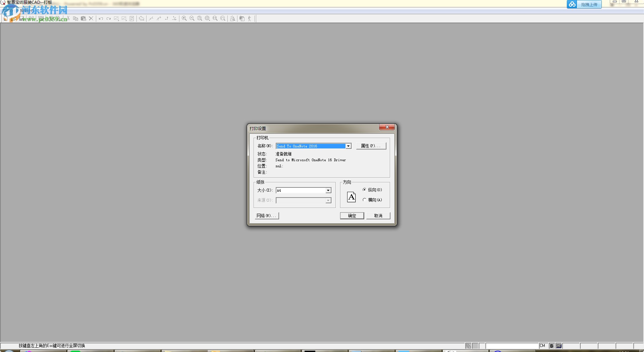
Task: Click the plotter output icon in toolbar
Action: (142, 18)
